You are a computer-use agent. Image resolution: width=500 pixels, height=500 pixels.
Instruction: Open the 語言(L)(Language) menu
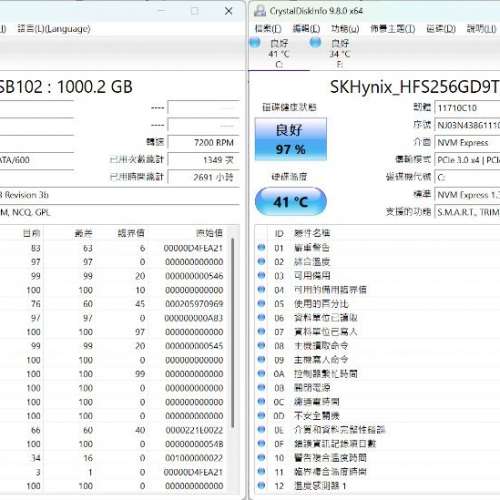coord(54,29)
